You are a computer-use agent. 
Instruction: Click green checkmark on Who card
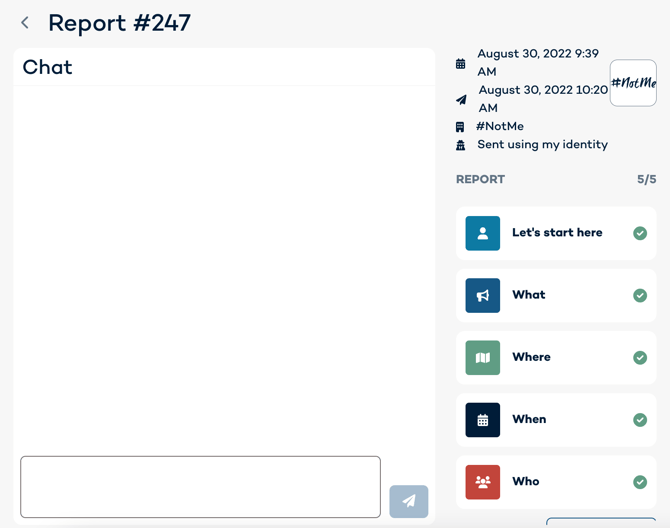(x=640, y=482)
